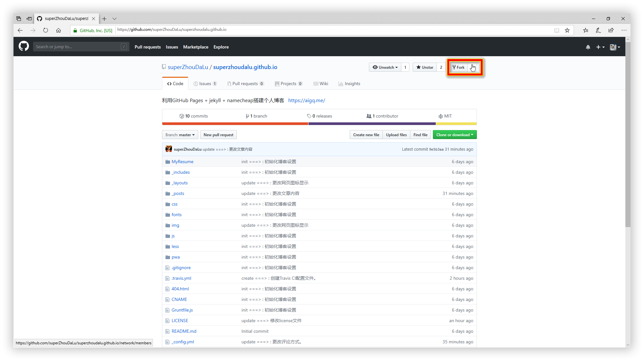Click the GitHub octocat logo
Screen dimensions: 644x361
point(23,47)
